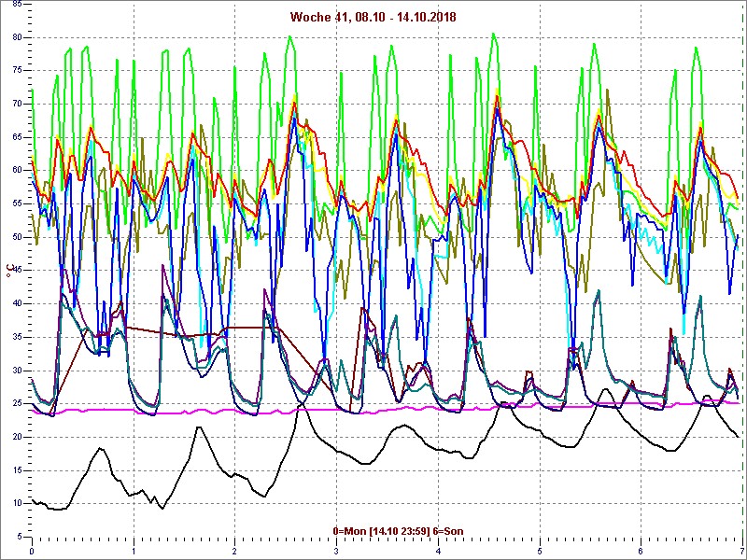Select the "80" tick label on the temperature axis

17,37
